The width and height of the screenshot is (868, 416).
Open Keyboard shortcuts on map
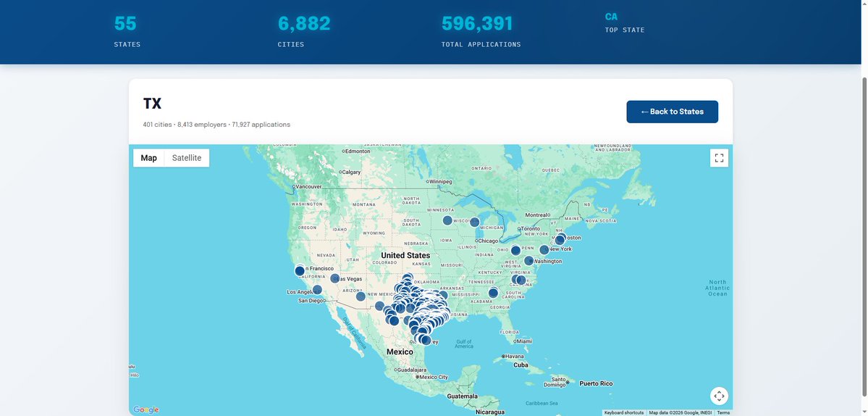click(624, 412)
